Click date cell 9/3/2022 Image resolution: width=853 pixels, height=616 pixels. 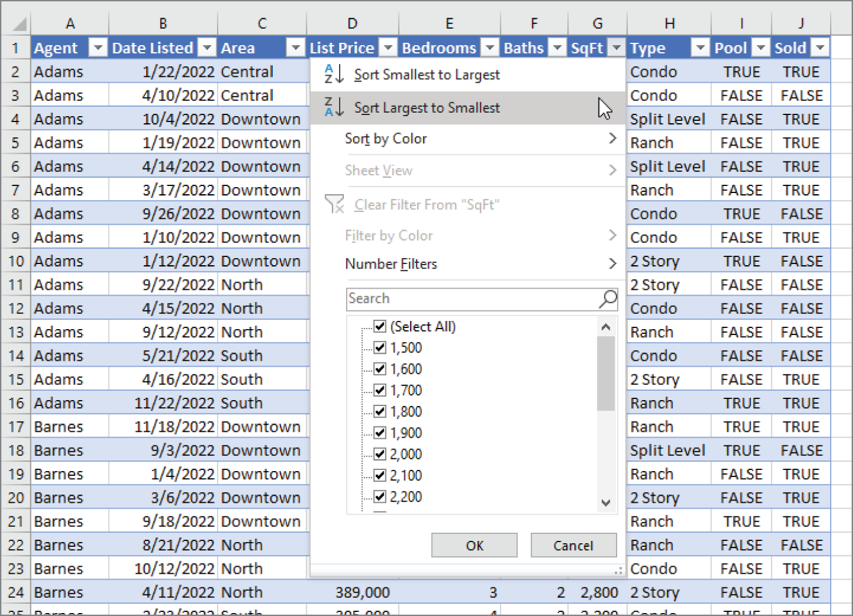click(x=163, y=451)
